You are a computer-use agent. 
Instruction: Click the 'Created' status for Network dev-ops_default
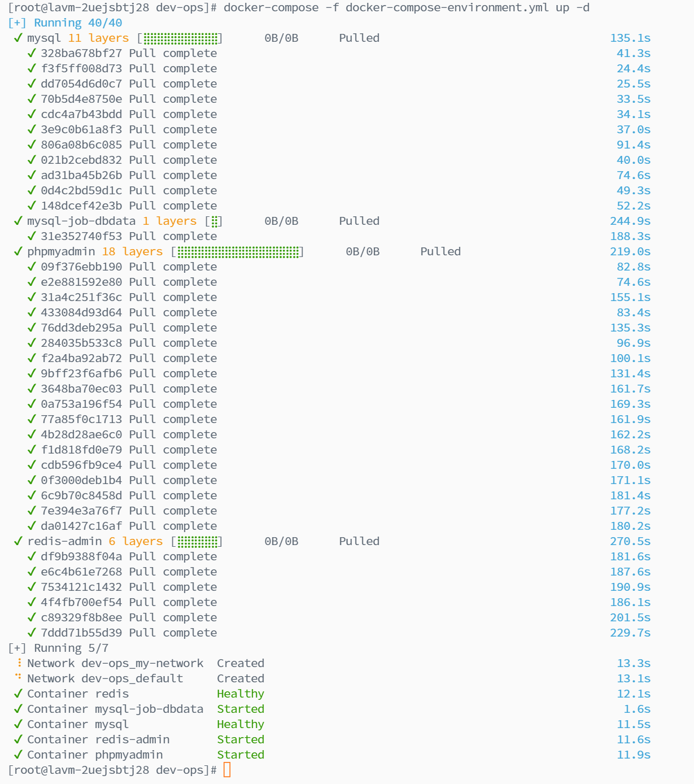point(241,679)
